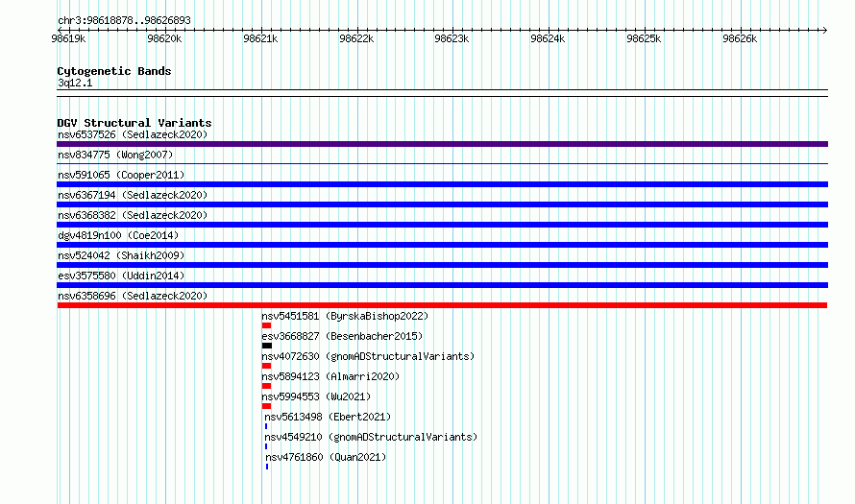
Task: Open the nsv6358696 (Sedlazeck2020) label
Action: (133, 296)
